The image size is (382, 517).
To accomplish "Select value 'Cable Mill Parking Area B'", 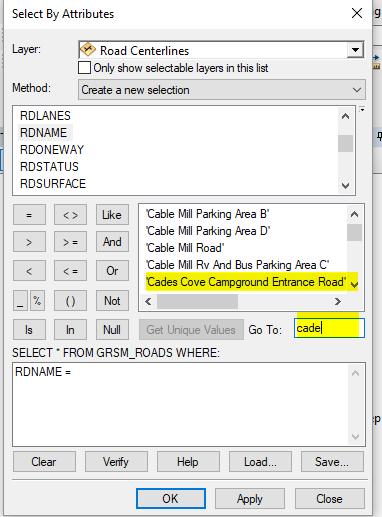I will (207, 214).
